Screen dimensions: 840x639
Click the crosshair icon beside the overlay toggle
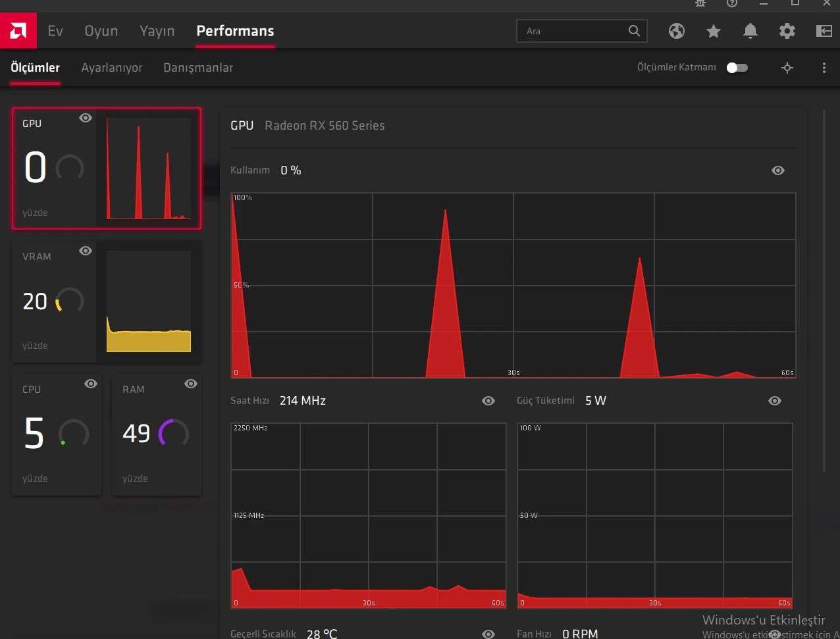(x=787, y=68)
